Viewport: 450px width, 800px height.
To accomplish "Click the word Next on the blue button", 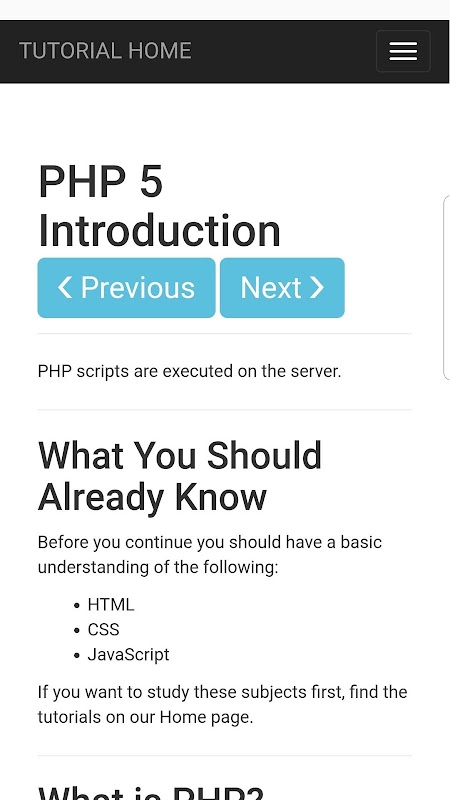I will pyautogui.click(x=270, y=287).
